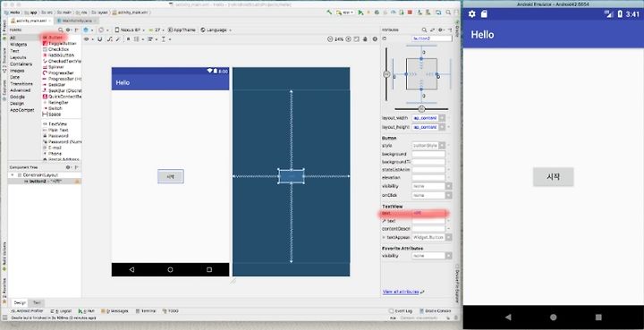Click the attributes panel gear icon

pos(440,30)
